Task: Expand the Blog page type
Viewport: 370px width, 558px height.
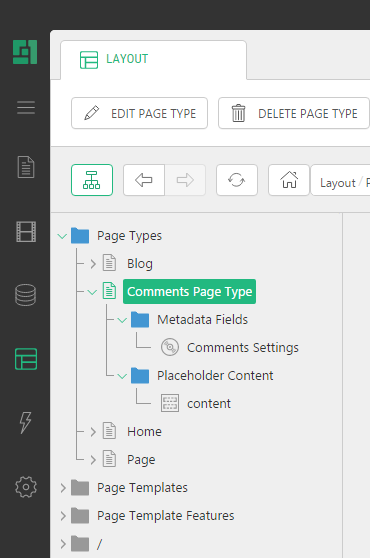Action: click(93, 264)
